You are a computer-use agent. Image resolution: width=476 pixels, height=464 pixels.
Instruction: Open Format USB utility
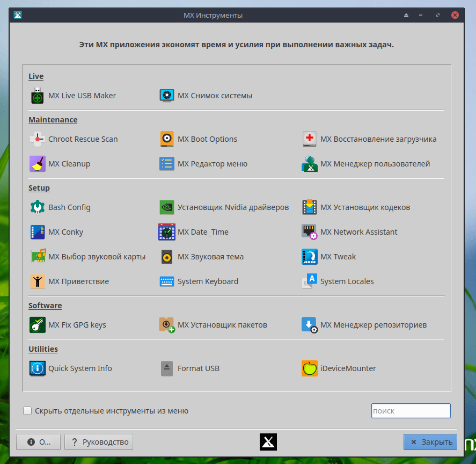tap(198, 368)
